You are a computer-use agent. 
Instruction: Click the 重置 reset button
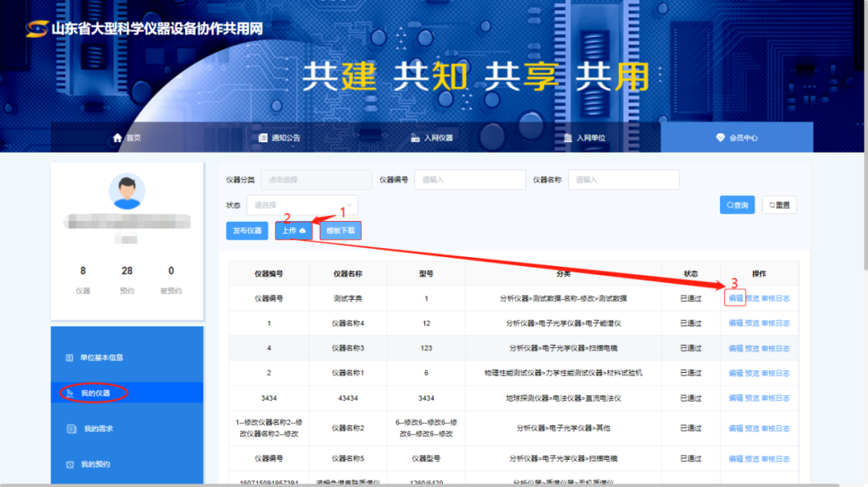click(x=779, y=205)
